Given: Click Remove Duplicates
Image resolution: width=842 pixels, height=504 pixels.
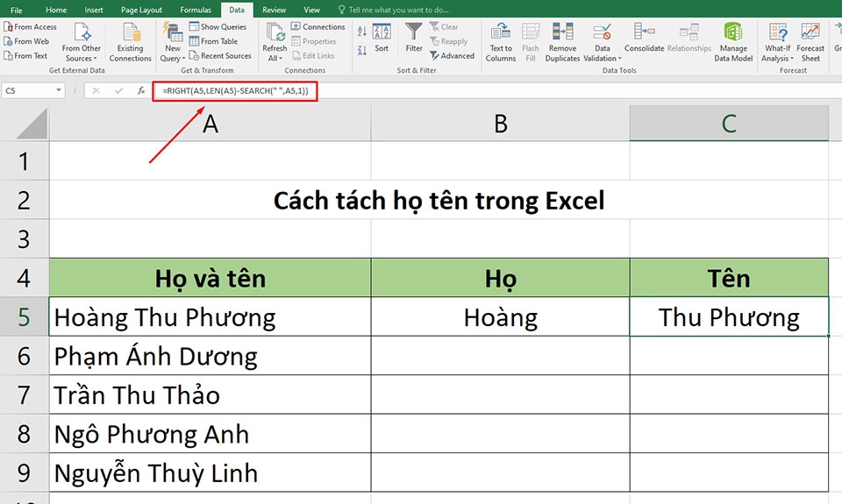Looking at the screenshot, I should pos(562,42).
